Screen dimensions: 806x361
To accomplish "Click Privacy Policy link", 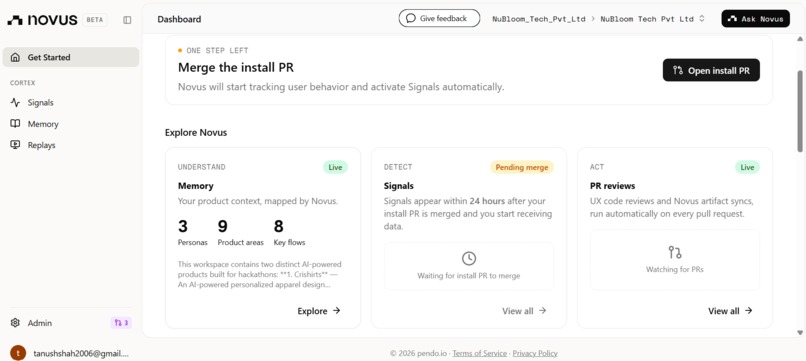I will 535,353.
